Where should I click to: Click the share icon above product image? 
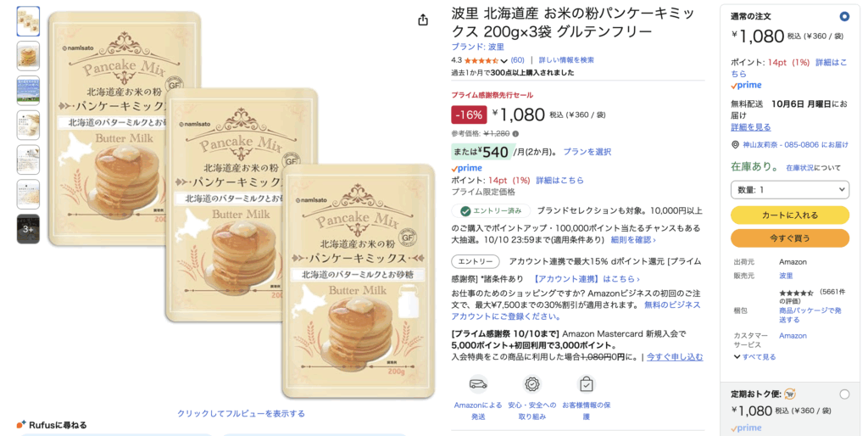coord(423,20)
